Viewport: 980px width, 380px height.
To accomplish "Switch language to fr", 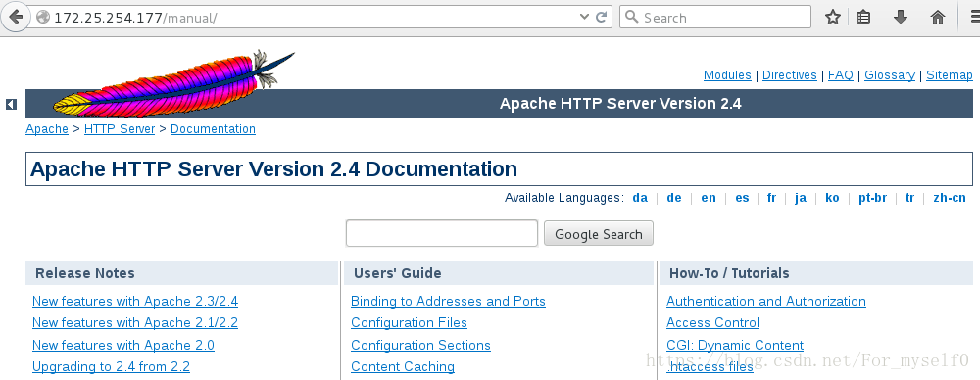I will pyautogui.click(x=771, y=198).
